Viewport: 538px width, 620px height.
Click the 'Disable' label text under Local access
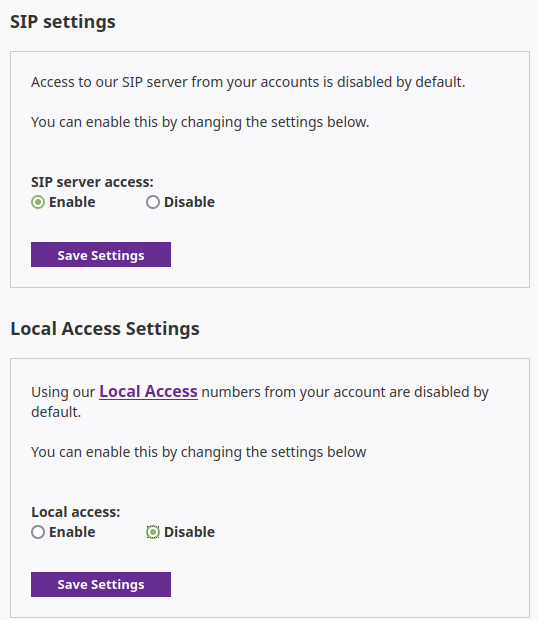click(189, 532)
